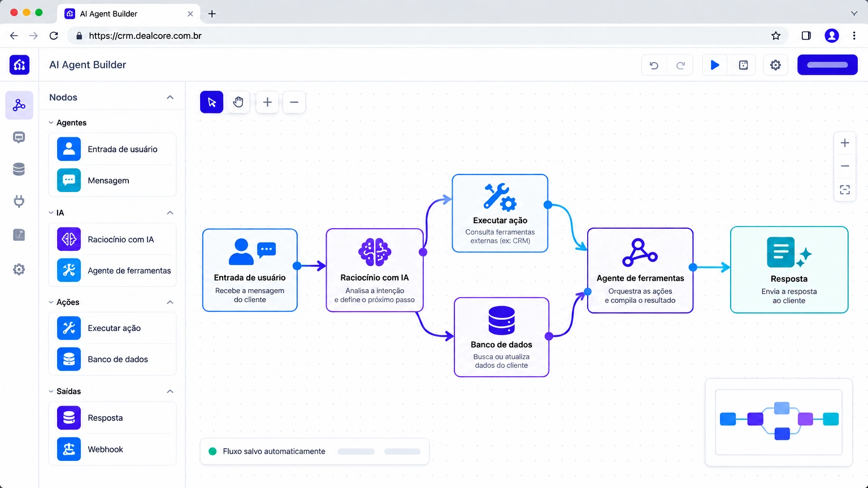
Task: Open the integrations plug sidebar icon
Action: (19, 202)
